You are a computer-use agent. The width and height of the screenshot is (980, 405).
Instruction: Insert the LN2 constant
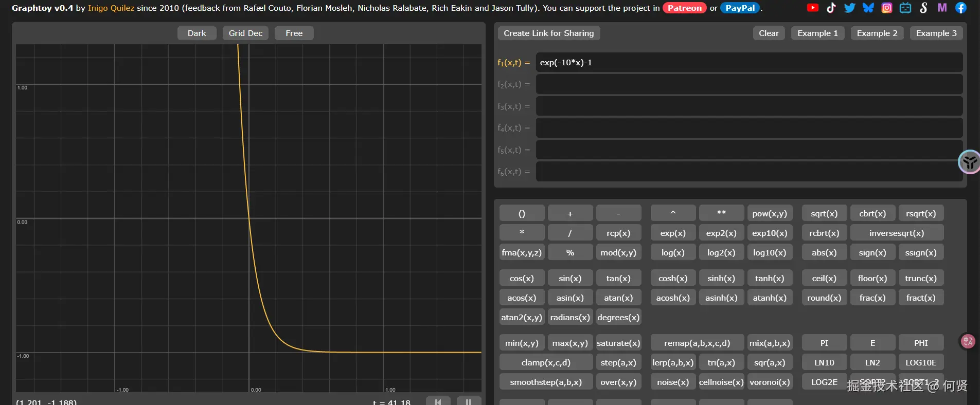point(872,362)
